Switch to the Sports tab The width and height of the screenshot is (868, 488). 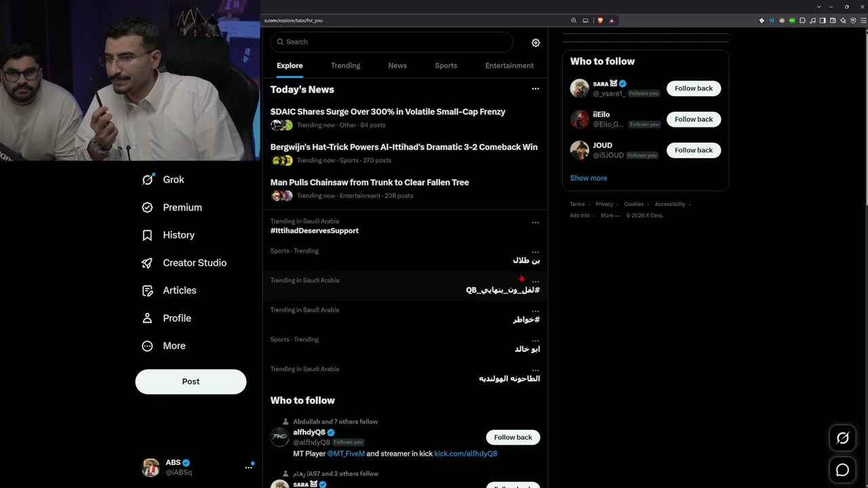pyautogui.click(x=446, y=66)
